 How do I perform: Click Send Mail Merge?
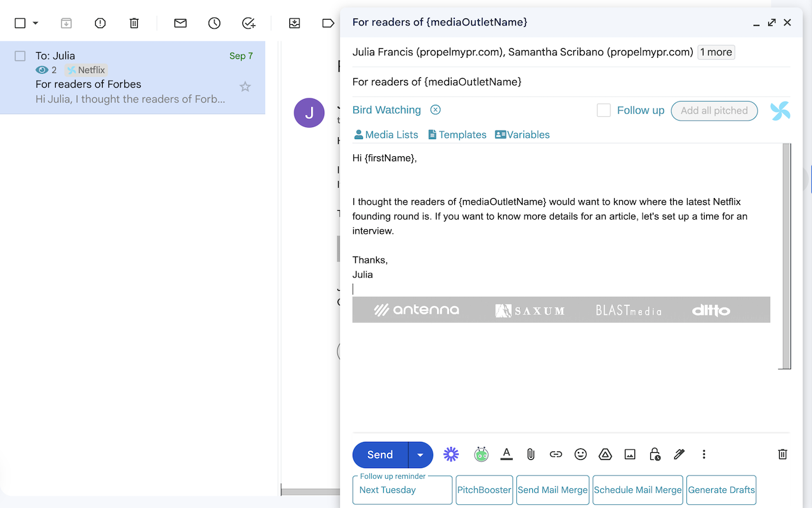pos(553,490)
